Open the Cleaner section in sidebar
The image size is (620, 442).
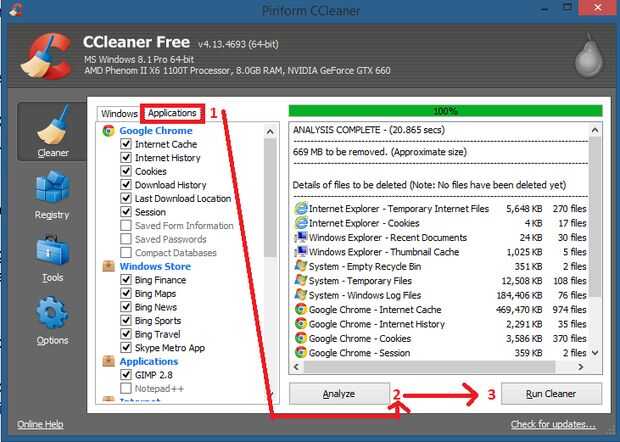[x=52, y=132]
